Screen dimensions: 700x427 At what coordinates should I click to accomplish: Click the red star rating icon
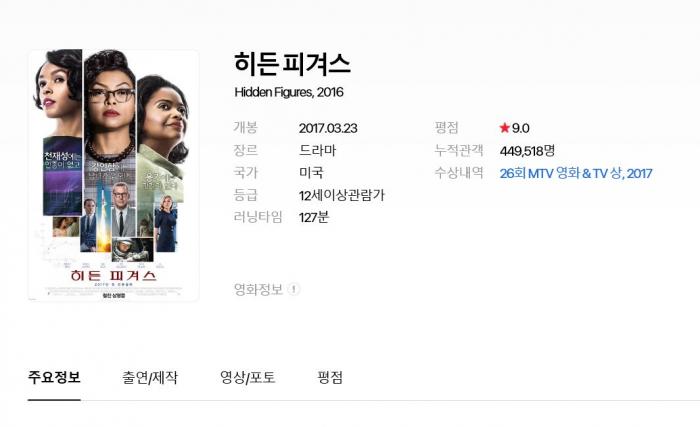point(504,128)
